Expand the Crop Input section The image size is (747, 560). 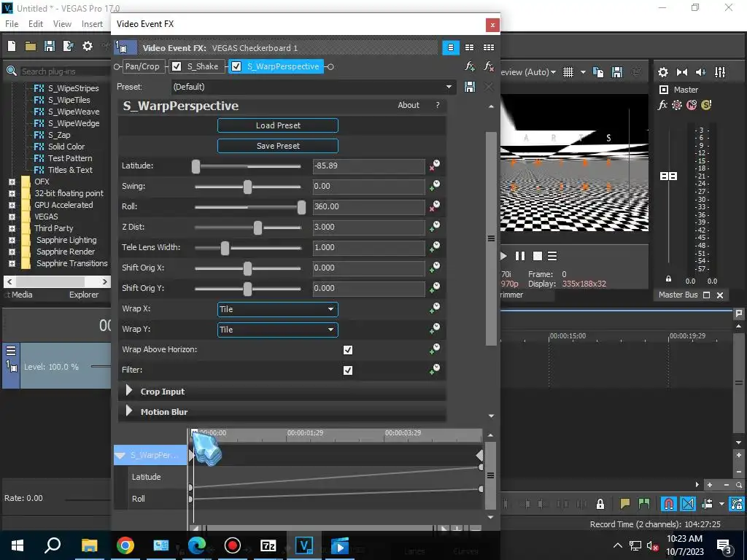click(128, 391)
